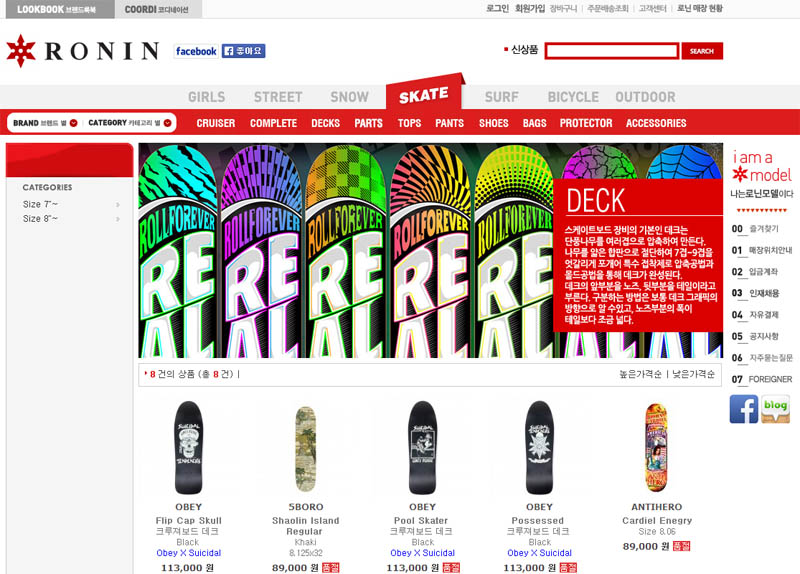The width and height of the screenshot is (800, 574).
Task: Open the DECKS submenu item
Action: point(326,123)
